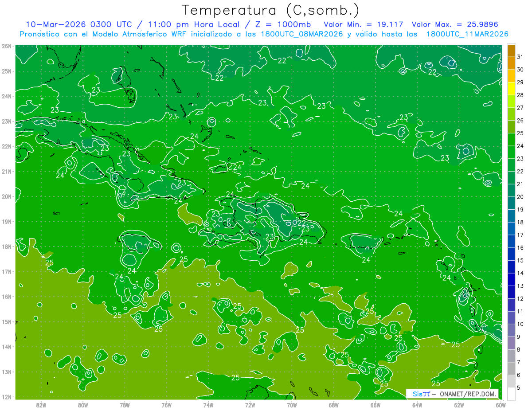The height and width of the screenshot is (411, 532).
Task: Click the '24N' latitude axis label
Action: coord(7,96)
